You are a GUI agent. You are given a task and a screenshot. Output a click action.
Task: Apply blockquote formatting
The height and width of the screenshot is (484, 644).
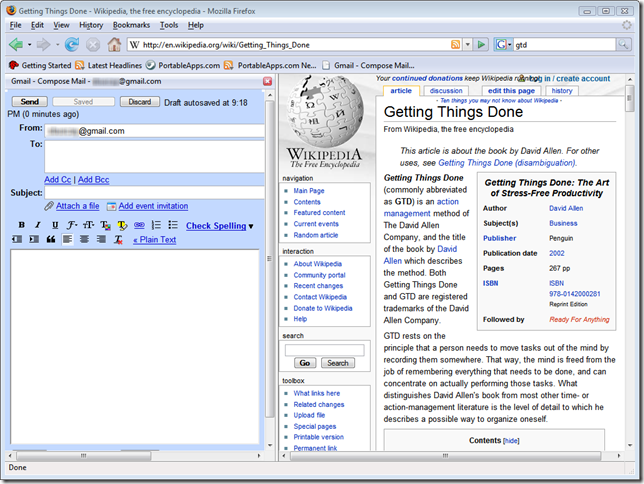pyautogui.click(x=51, y=239)
